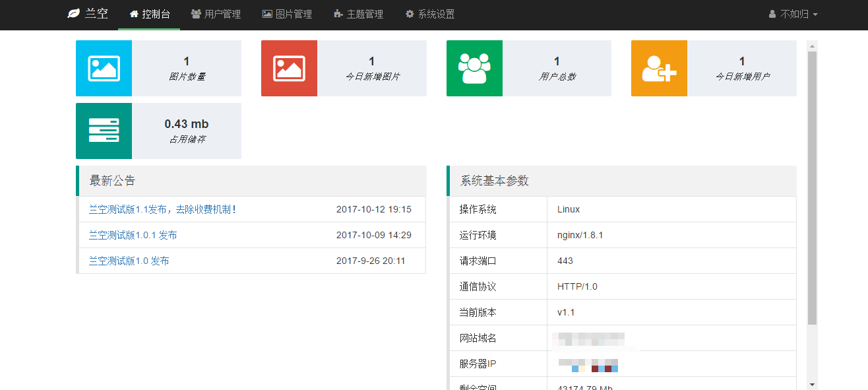This screenshot has width=868, height=390.
Task: Click the nginx/1.8.1 value
Action: tap(580, 235)
